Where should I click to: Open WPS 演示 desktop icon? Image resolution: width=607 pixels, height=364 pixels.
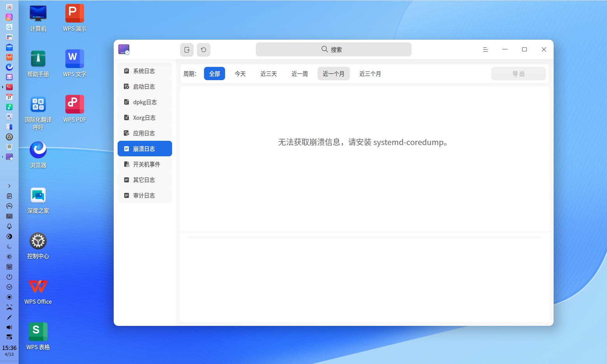coord(75,18)
